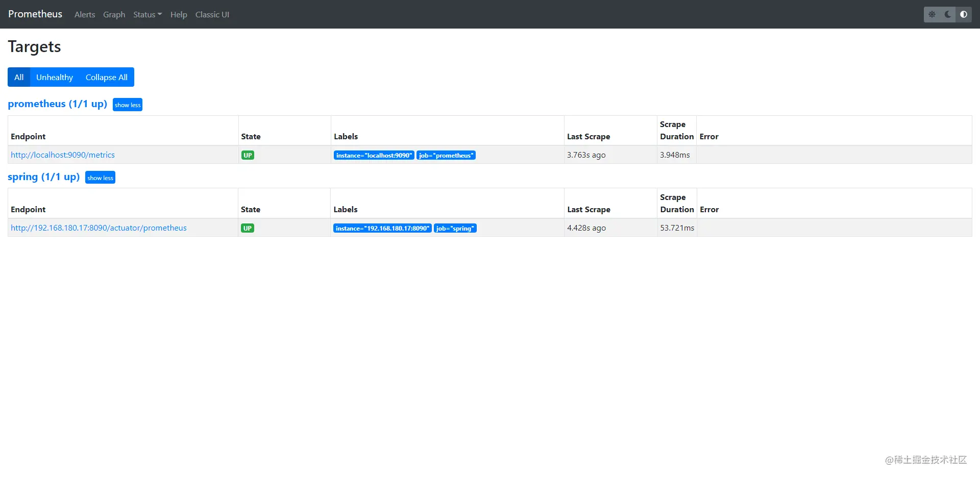The height and width of the screenshot is (478, 980).
Task: Open the Graph page
Action: [x=114, y=14]
